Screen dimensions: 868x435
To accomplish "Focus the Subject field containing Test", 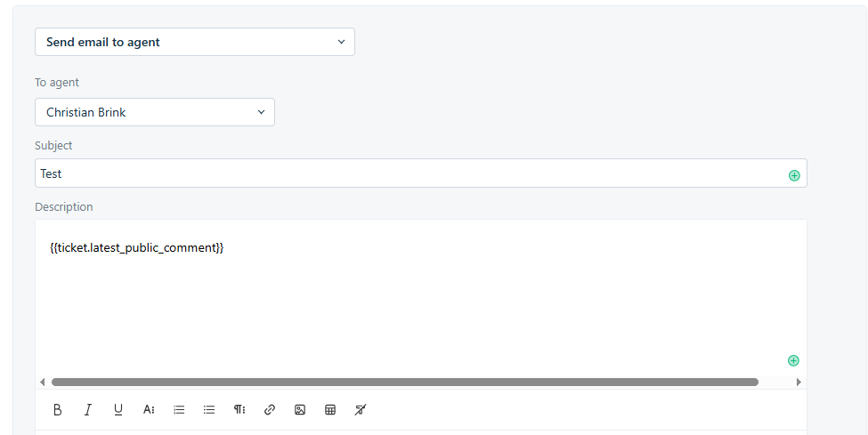I will 421,173.
